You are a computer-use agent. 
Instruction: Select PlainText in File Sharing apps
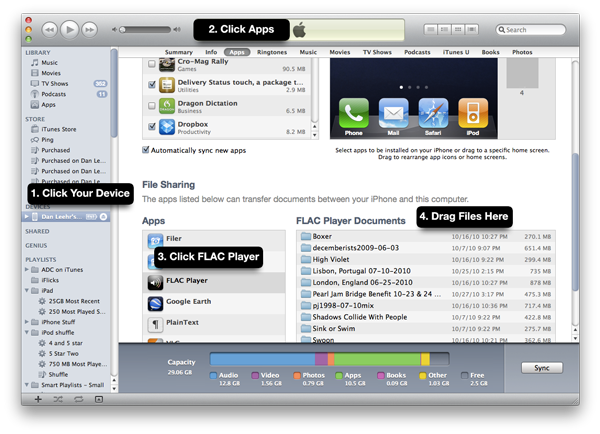point(214,325)
